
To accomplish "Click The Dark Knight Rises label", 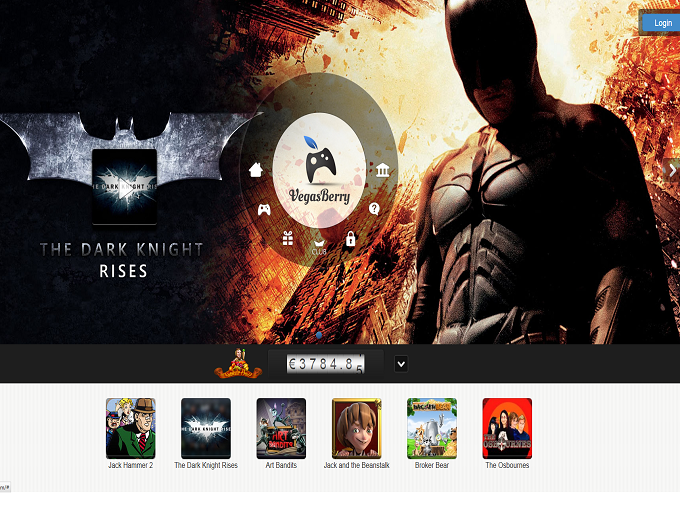I will pyautogui.click(x=206, y=465).
